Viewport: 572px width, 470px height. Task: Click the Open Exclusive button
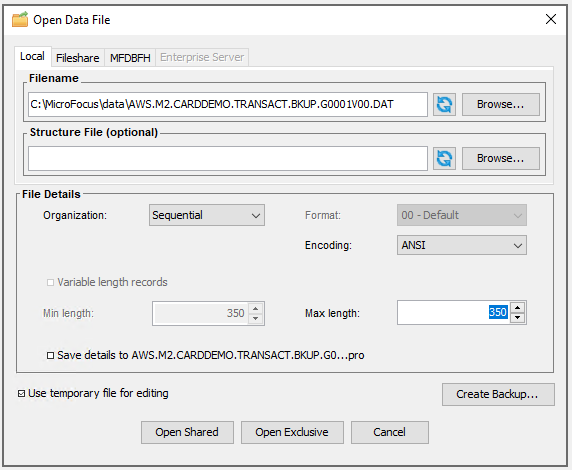click(292, 432)
